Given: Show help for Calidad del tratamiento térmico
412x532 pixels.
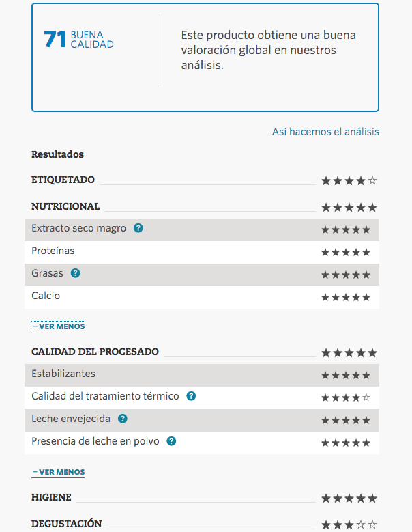Looking at the screenshot, I should point(192,396).
